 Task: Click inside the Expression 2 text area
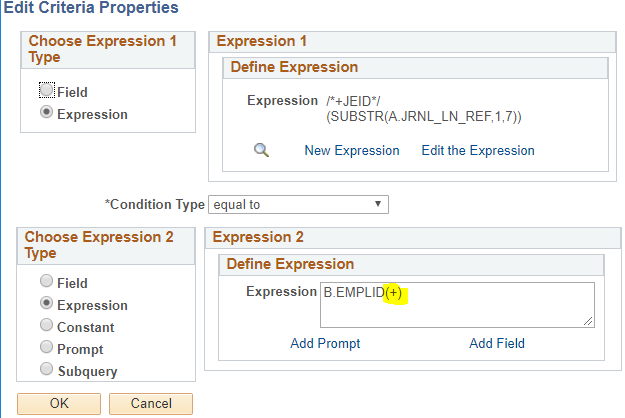457,305
